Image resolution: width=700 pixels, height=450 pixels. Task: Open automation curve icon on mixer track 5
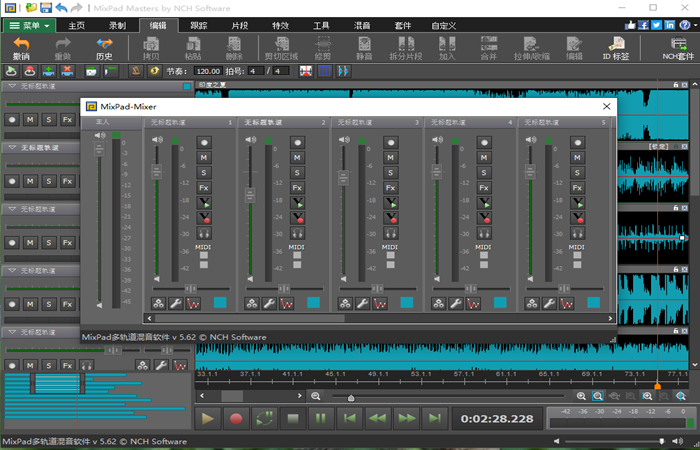(x=567, y=304)
